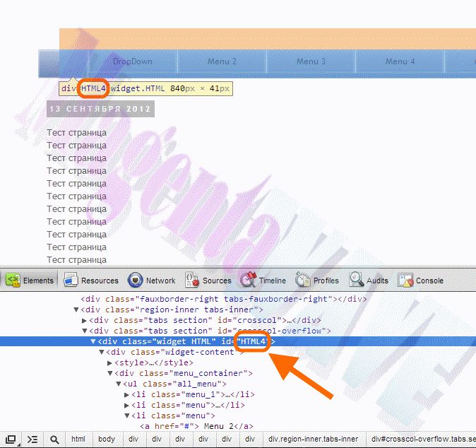Open the Console panel
The image size is (476, 448).
tap(421, 281)
